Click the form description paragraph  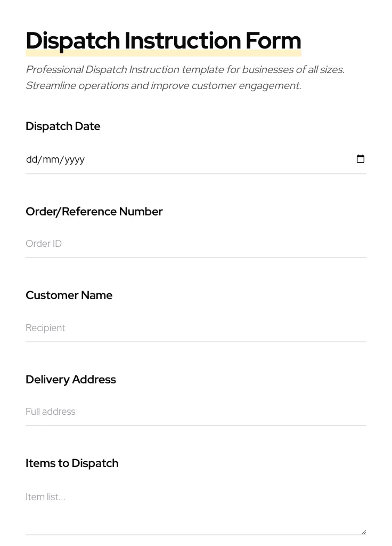pos(185,77)
